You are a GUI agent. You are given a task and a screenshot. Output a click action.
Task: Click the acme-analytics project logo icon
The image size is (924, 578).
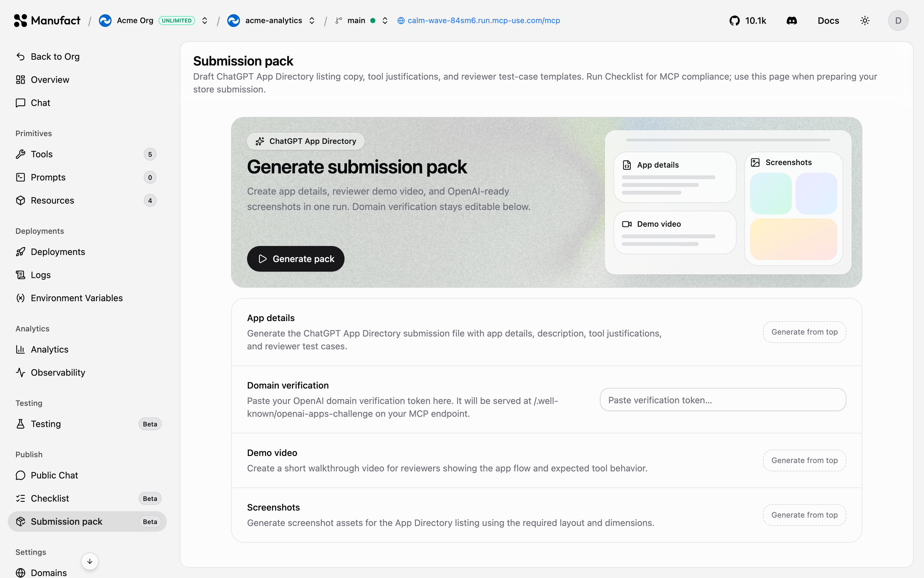click(233, 21)
